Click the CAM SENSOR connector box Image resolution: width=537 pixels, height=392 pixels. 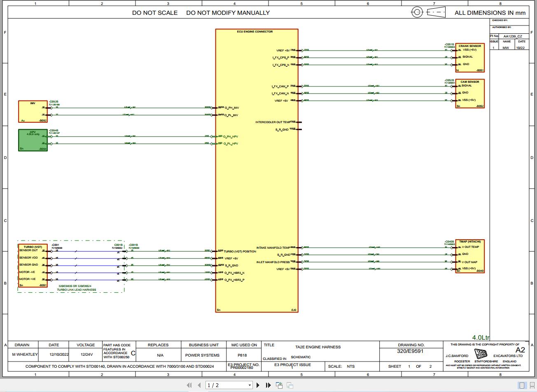tap(469, 93)
